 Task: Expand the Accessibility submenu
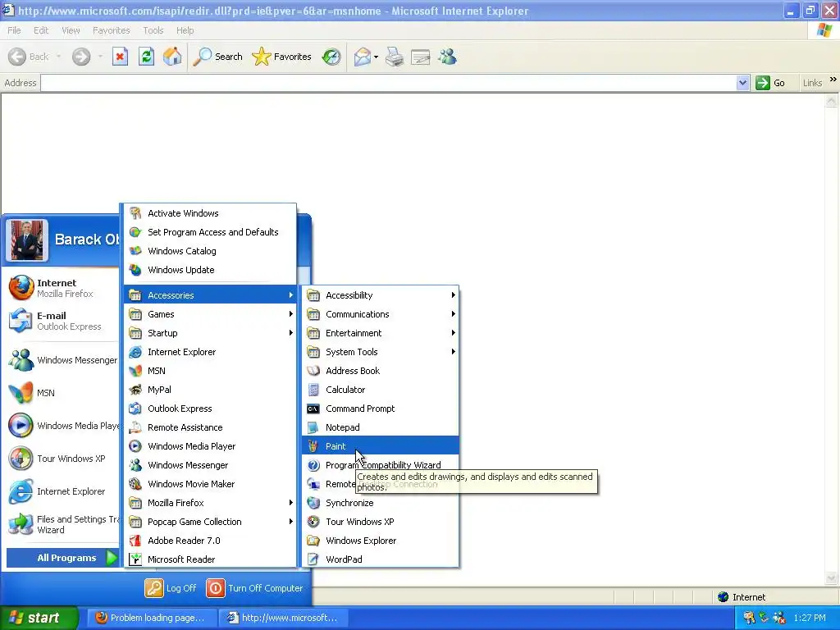(x=381, y=295)
